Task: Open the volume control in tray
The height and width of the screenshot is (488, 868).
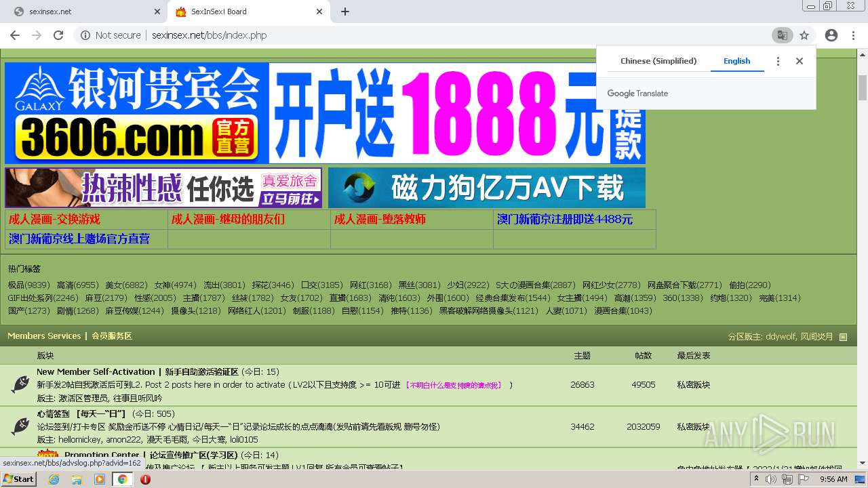Action: 771,479
